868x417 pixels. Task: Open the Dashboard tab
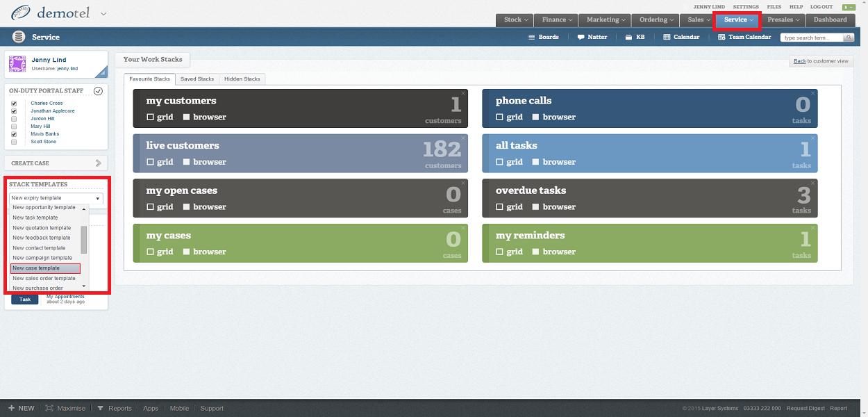click(x=831, y=19)
